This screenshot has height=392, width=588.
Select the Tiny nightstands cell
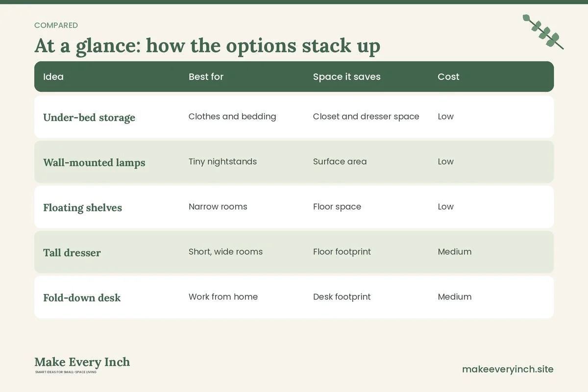222,162
